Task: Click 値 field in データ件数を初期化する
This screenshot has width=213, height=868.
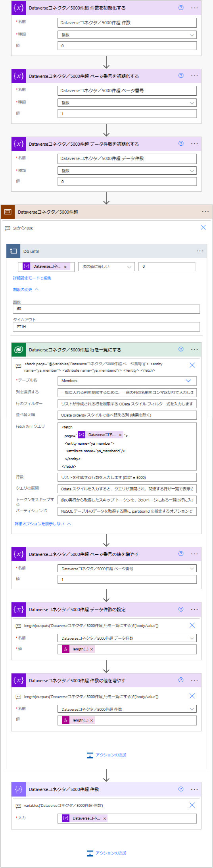Action: point(127,181)
